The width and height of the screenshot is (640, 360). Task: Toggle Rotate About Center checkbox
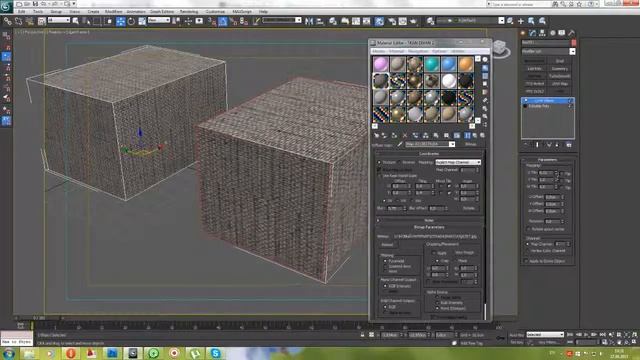pos(529,229)
